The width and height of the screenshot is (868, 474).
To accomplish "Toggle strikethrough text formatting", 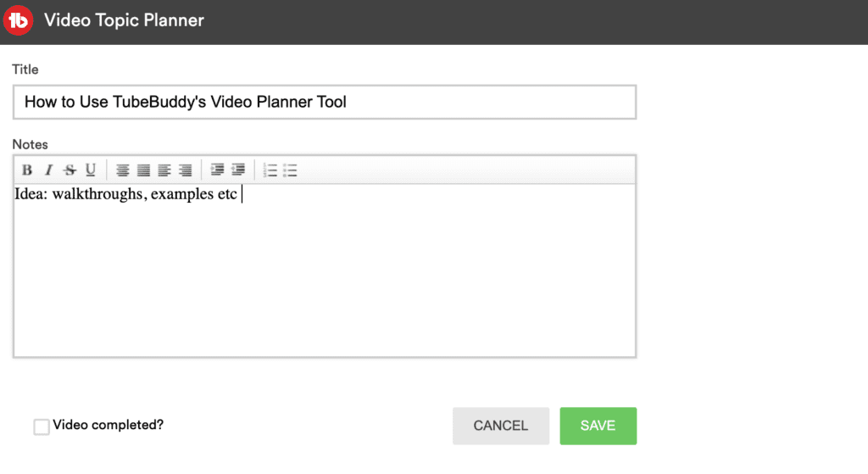I will click(70, 170).
